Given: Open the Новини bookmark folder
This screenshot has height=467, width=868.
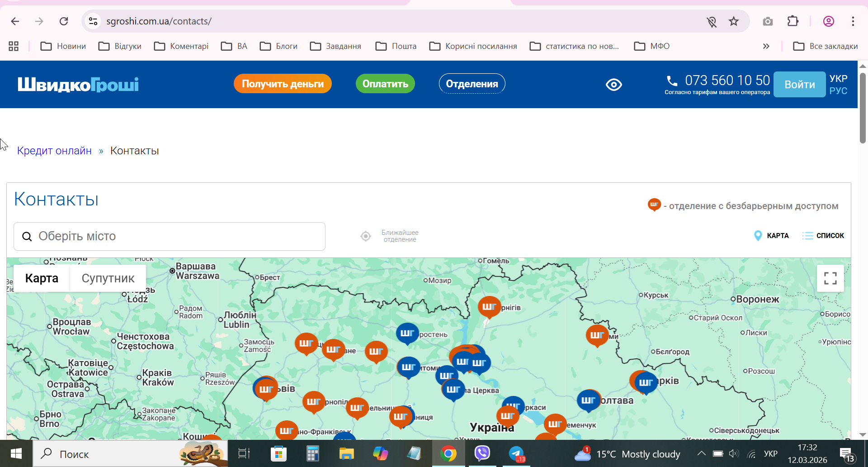Looking at the screenshot, I should [x=63, y=46].
